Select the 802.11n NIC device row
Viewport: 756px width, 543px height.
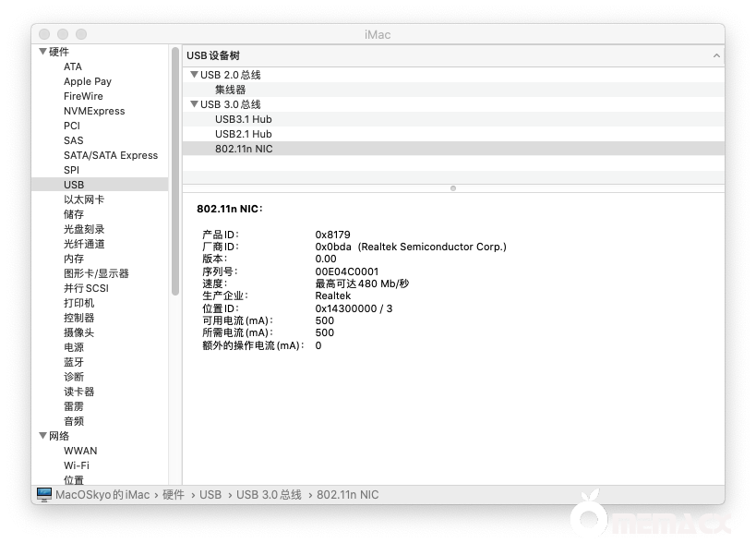click(244, 149)
